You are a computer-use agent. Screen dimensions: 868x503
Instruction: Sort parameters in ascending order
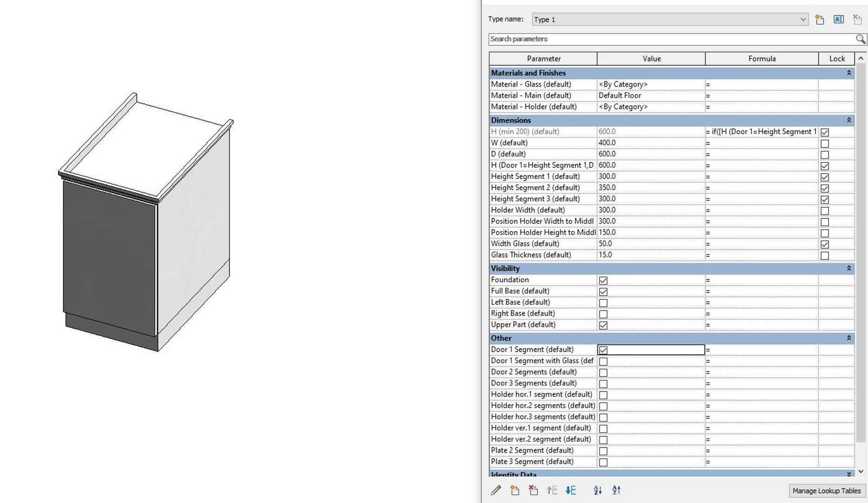click(x=598, y=490)
